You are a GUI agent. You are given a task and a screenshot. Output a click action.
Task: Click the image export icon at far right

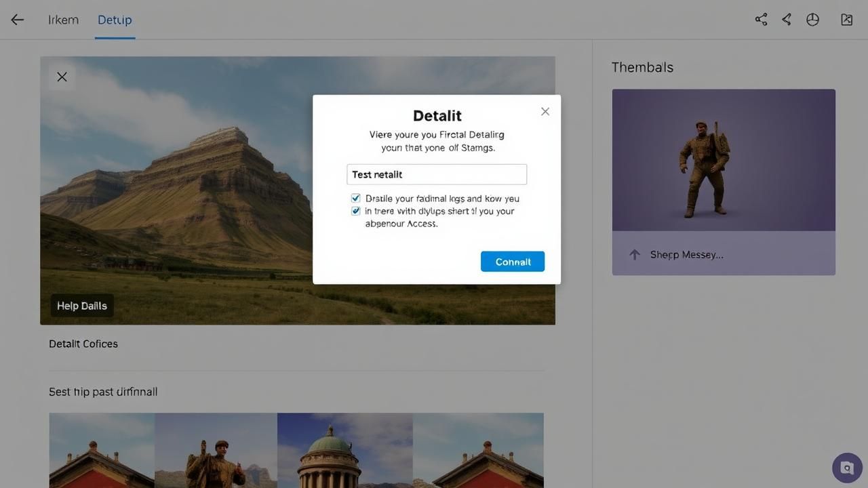pyautogui.click(x=846, y=20)
